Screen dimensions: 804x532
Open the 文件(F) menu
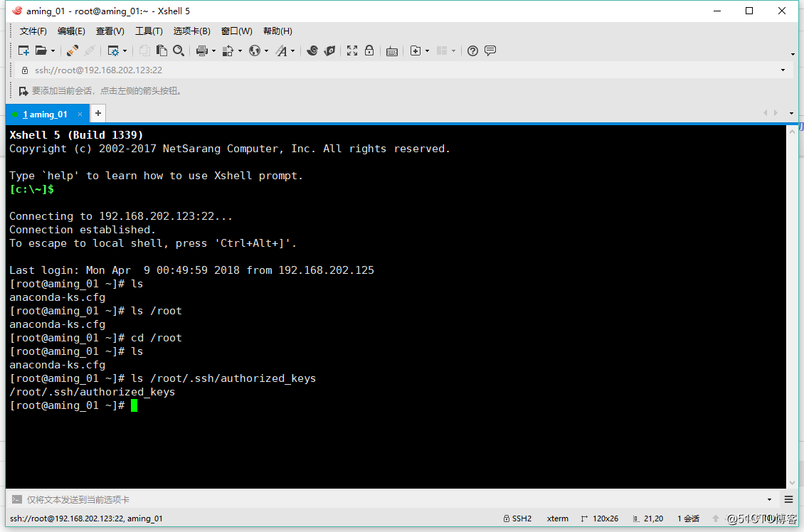point(33,31)
